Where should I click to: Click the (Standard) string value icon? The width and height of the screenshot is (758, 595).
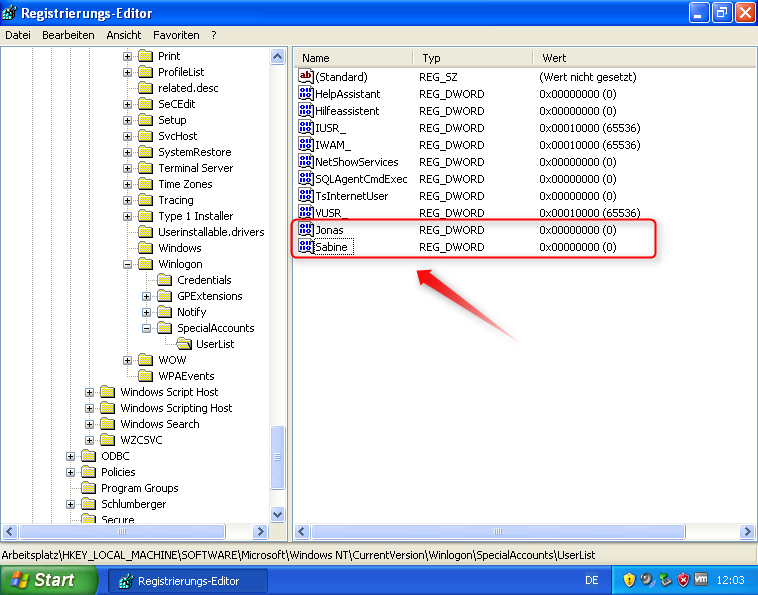(306, 76)
